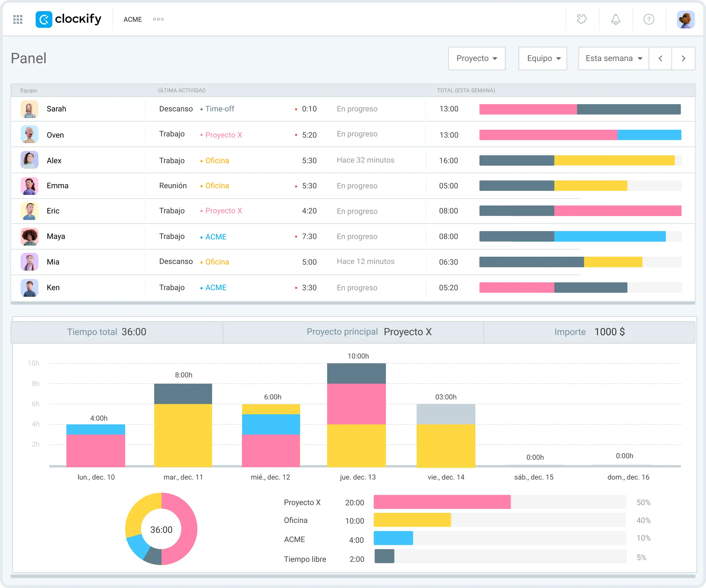Click Alex's avatar
Screen dimensions: 706x588
[x=30, y=160]
